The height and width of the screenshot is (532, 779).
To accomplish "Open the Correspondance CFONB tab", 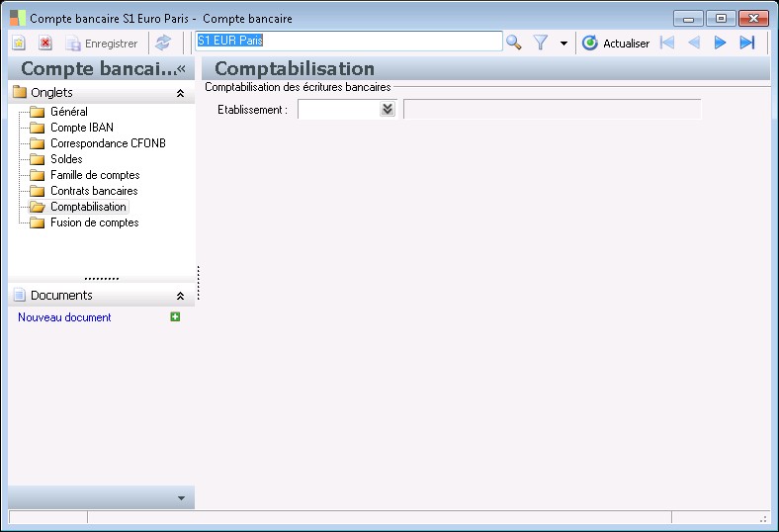I will tap(108, 143).
